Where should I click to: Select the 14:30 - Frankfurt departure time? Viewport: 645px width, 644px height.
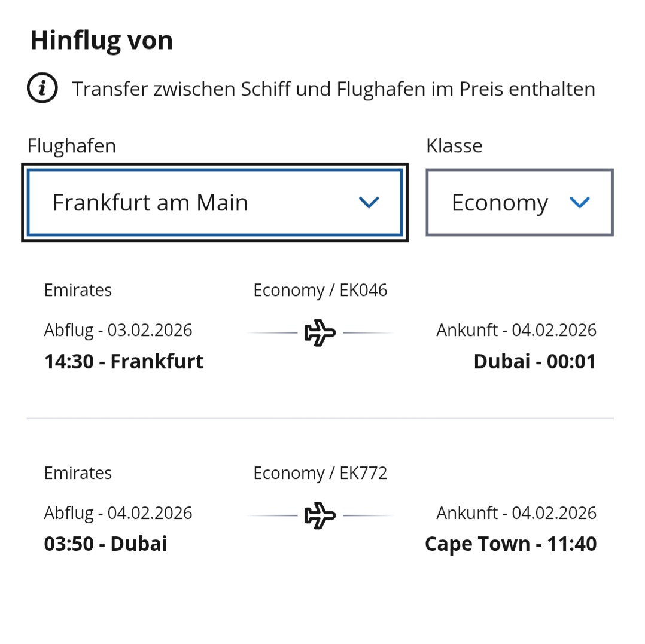124,362
